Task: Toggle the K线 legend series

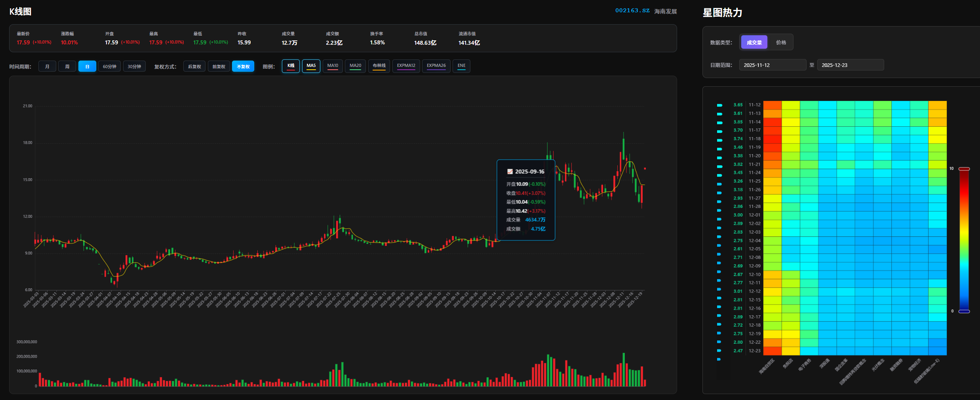Action: coord(291,66)
